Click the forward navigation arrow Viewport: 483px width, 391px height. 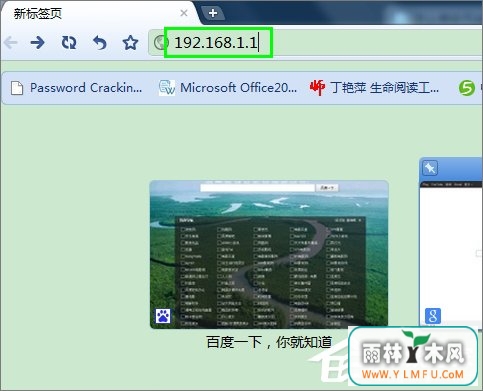click(x=37, y=43)
